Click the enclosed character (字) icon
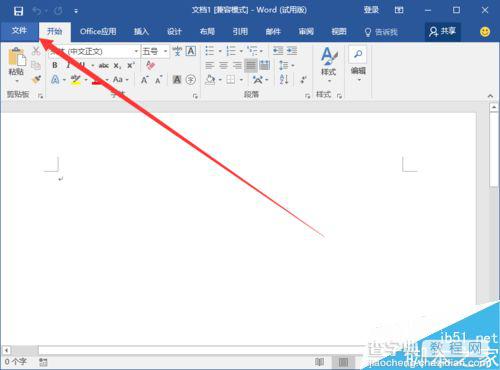The image size is (500, 370). pos(191,80)
